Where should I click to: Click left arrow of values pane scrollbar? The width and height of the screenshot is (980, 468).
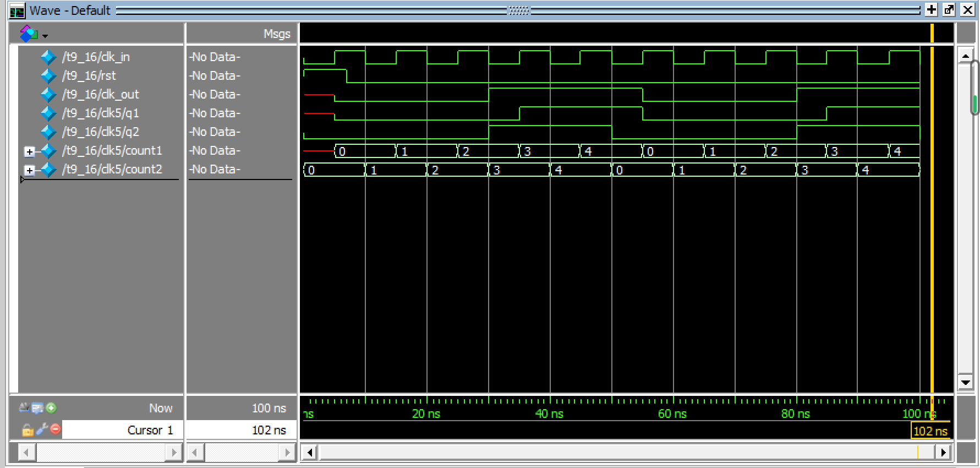(x=195, y=453)
